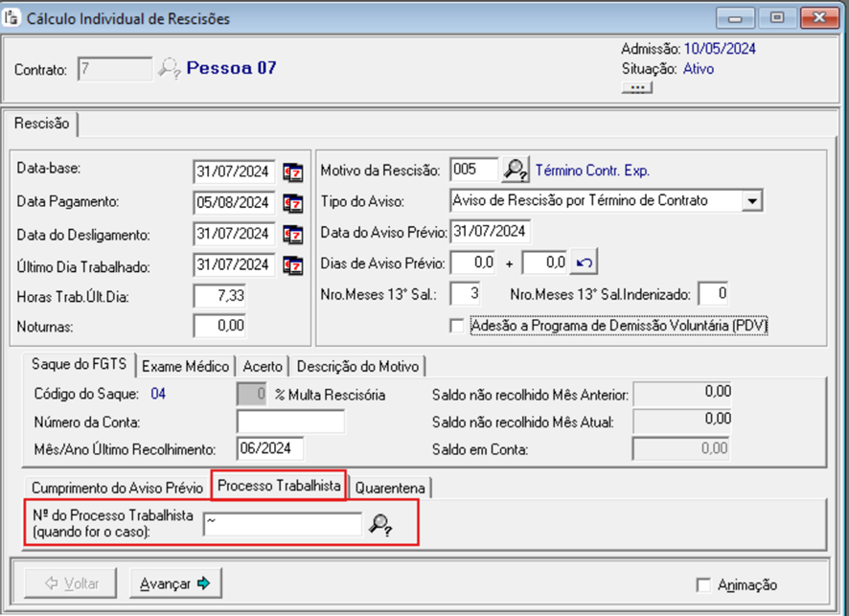
Task: Enable Adesão a Programa de Demissão Voluntária checkbox
Action: tap(457, 326)
